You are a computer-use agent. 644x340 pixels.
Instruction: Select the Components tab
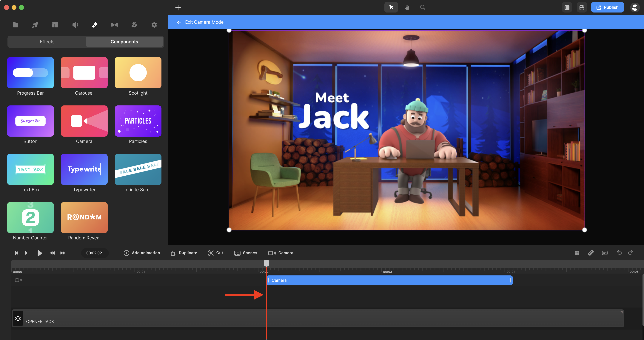pos(124,42)
